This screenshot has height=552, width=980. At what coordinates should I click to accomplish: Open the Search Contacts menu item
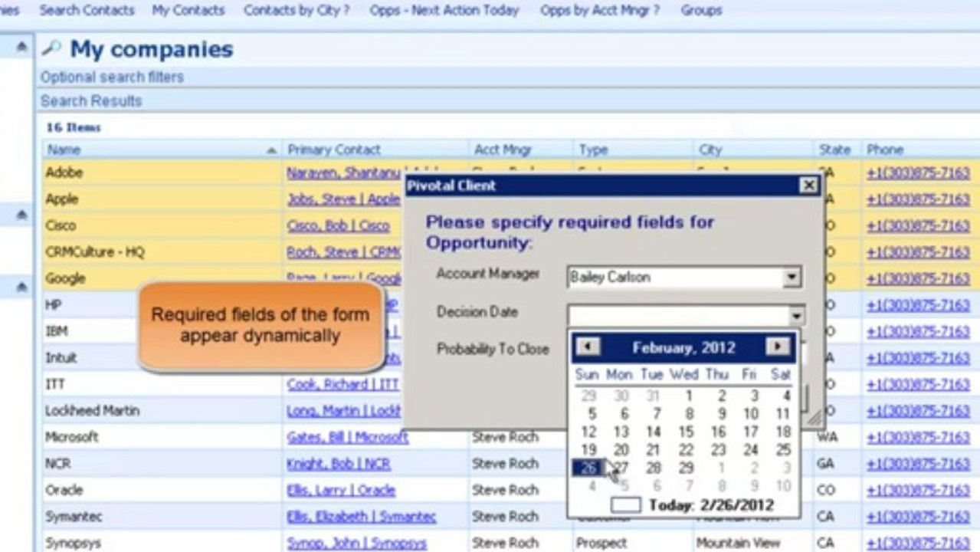87,11
